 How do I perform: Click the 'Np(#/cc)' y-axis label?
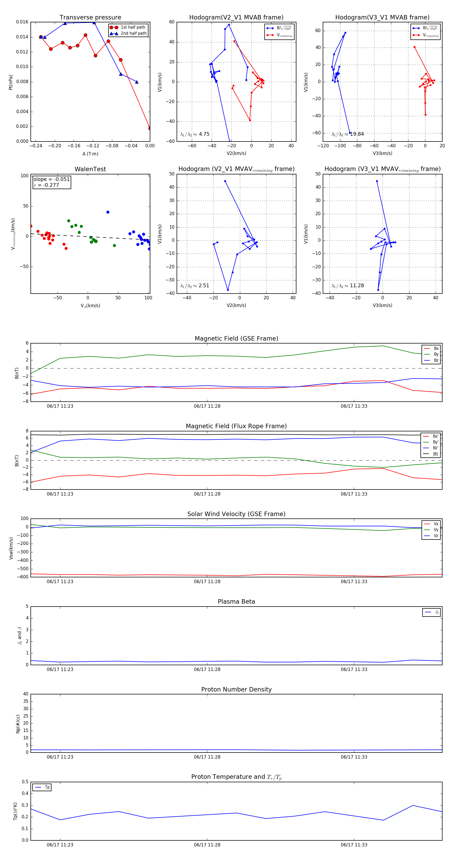click(18, 724)
